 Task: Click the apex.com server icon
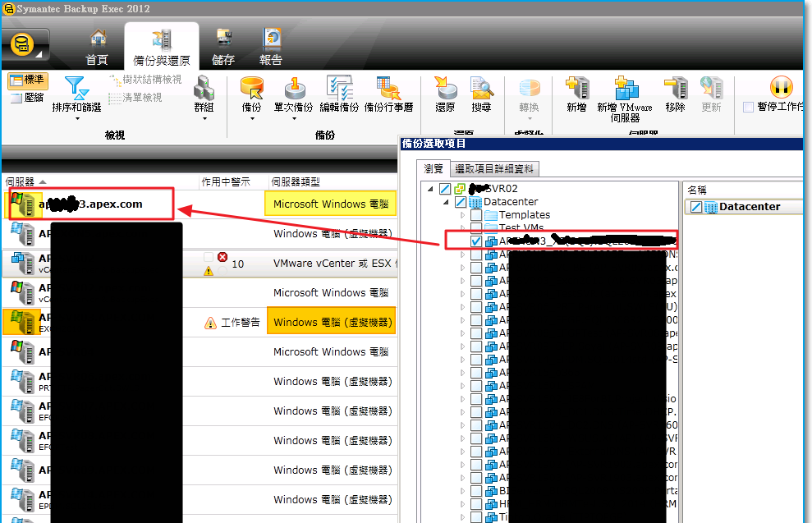coord(21,204)
